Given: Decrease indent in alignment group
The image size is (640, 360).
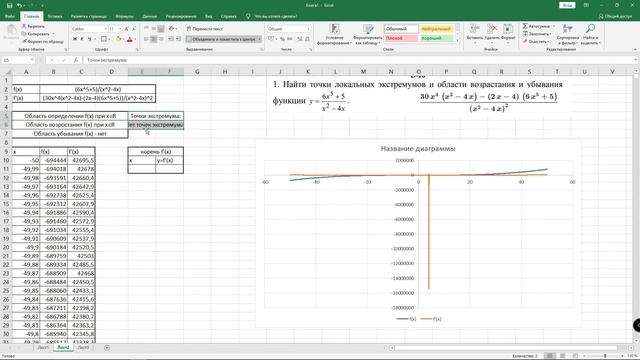Looking at the screenshot, I should tap(171, 39).
